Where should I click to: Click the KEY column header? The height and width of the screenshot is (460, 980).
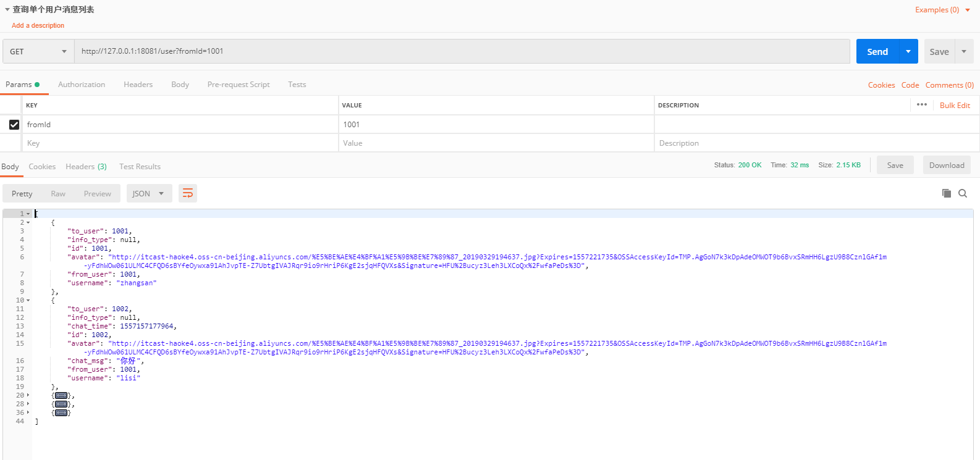point(32,106)
